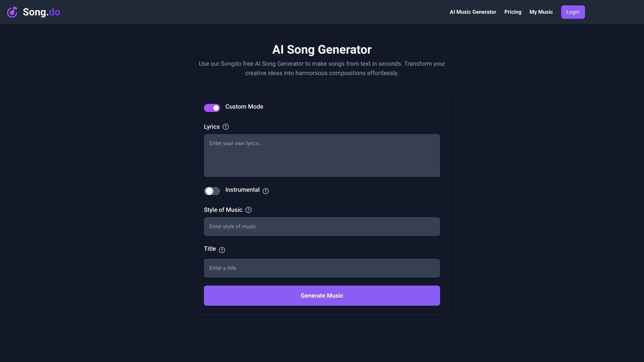Click the Style of Music help icon
Viewport: 644px width, 362px height.
pyautogui.click(x=248, y=209)
